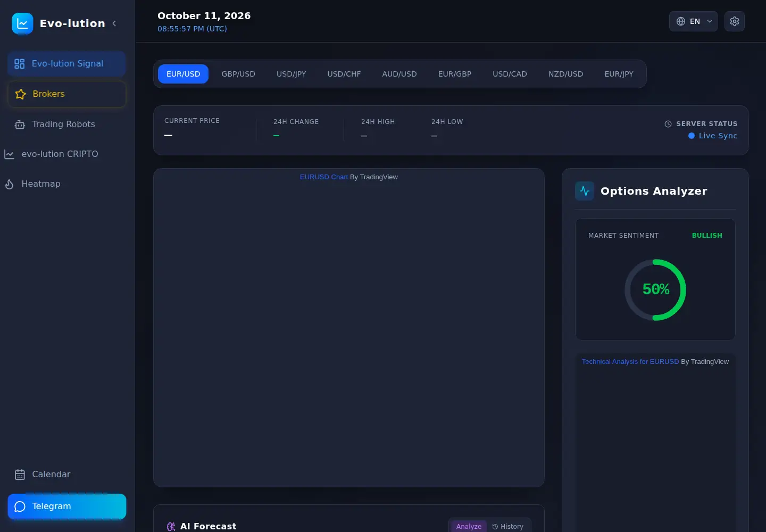Screen dimensions: 766x532
Task: Open the Heatmap menu label
Action: click(x=41, y=184)
